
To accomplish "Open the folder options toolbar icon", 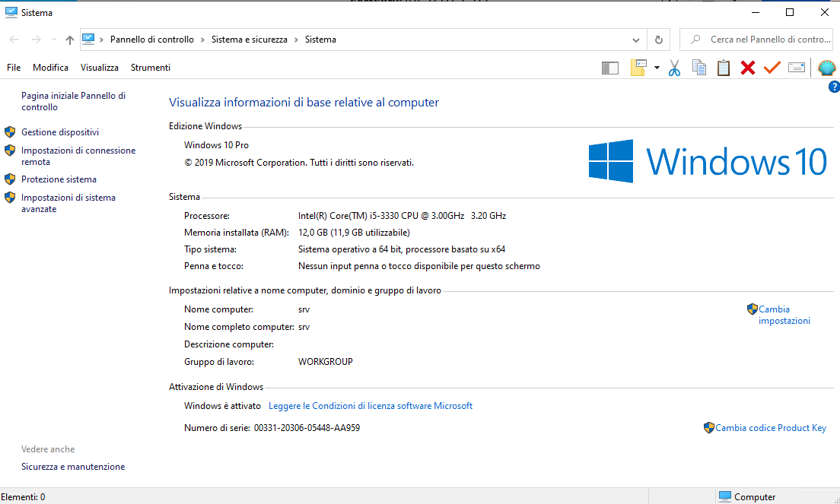I will pyautogui.click(x=638, y=68).
